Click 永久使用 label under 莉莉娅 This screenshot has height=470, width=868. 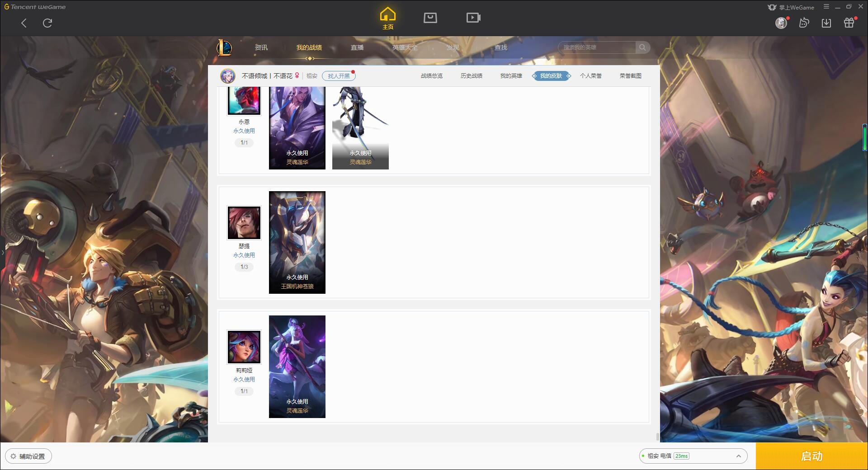(244, 380)
